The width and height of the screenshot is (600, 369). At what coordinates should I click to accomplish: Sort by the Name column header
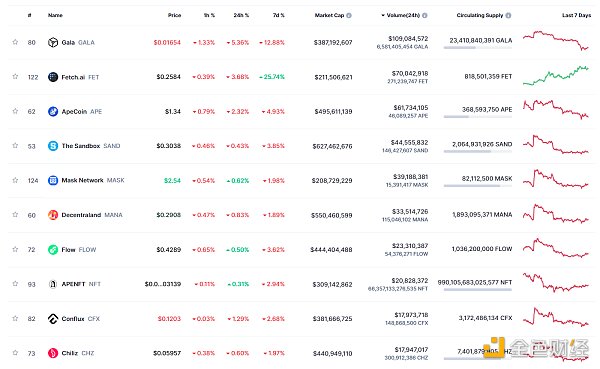[55, 15]
